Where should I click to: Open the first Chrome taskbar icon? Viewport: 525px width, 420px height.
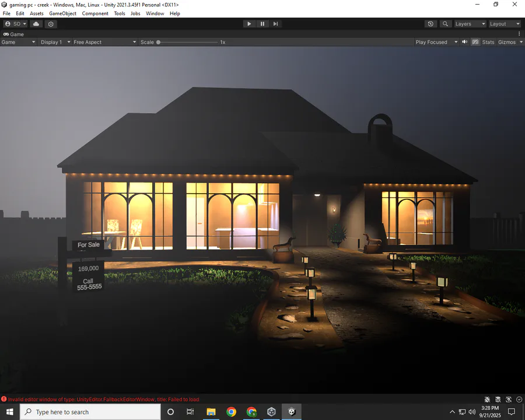pyautogui.click(x=231, y=412)
